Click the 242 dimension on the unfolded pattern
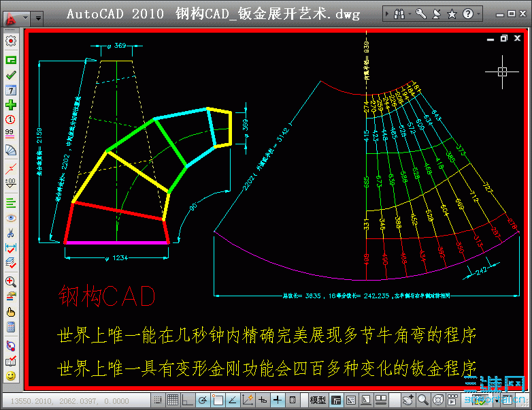The width and height of the screenshot is (532, 410). pyautogui.click(x=481, y=271)
